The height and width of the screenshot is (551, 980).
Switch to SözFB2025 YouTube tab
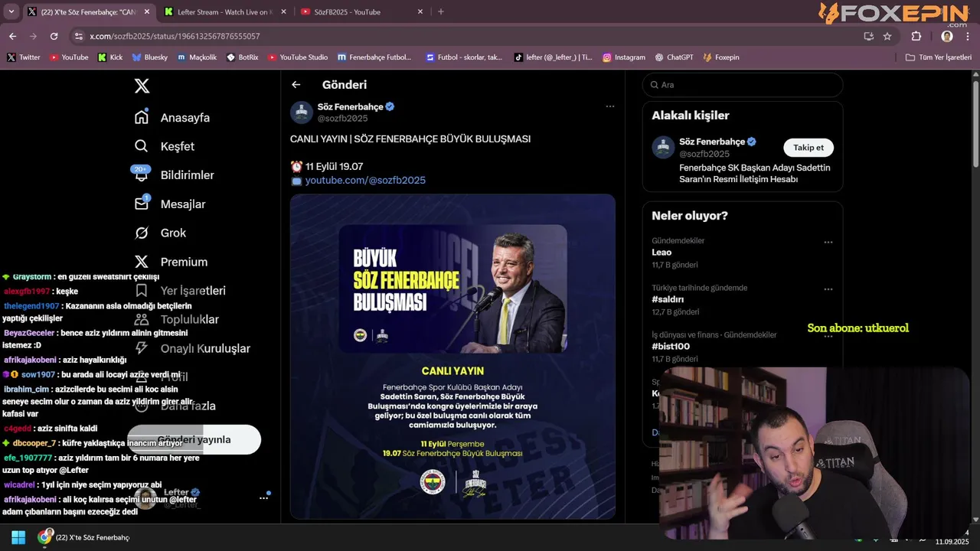click(x=361, y=12)
